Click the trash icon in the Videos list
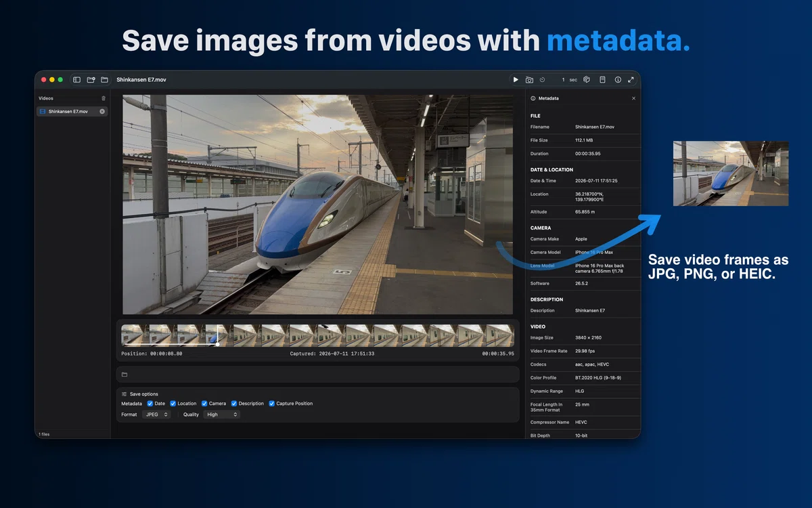The image size is (812, 508). tap(104, 98)
